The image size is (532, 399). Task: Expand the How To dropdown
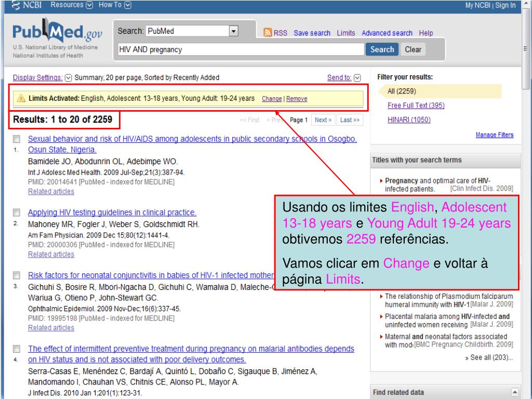[x=115, y=5]
